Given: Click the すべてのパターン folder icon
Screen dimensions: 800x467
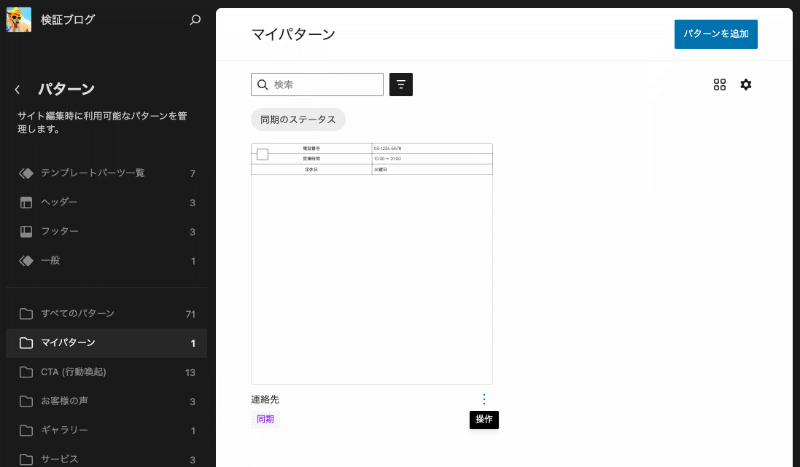Looking at the screenshot, I should [x=26, y=313].
